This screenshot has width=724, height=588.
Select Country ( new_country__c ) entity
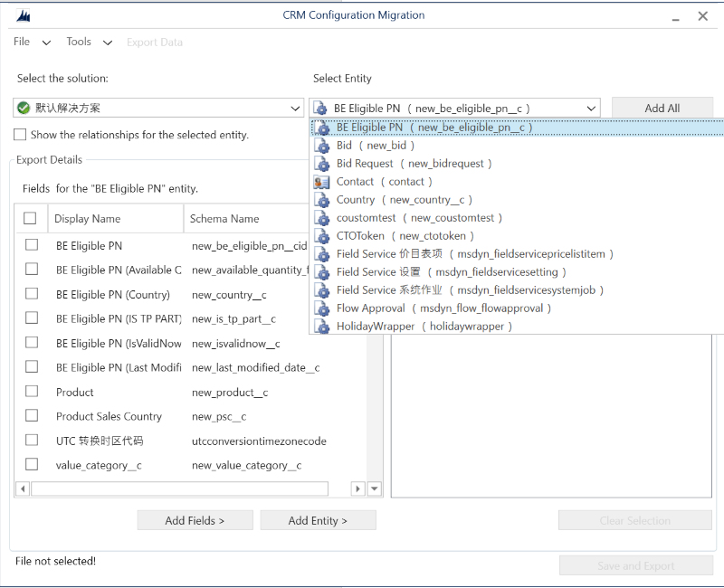click(x=517, y=200)
